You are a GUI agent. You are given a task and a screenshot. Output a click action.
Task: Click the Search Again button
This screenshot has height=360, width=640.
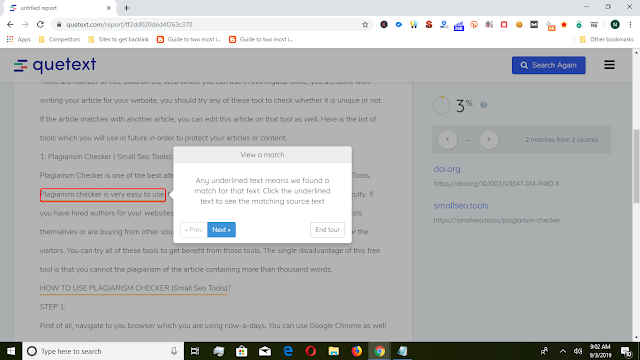[549, 65]
